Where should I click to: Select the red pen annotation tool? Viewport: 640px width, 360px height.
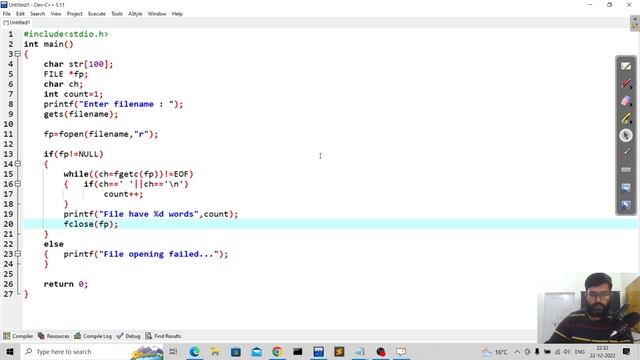point(626,84)
